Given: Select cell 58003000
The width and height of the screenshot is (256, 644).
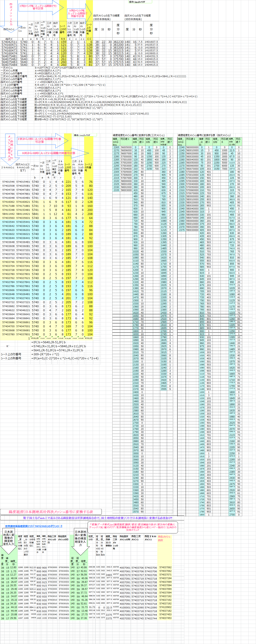Looking at the screenshot, I should click(126, 190).
